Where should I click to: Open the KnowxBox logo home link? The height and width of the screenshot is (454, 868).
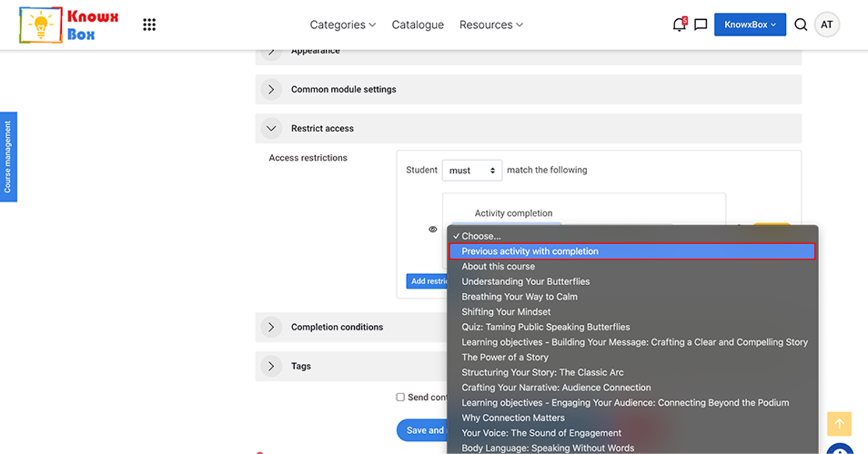click(x=69, y=25)
